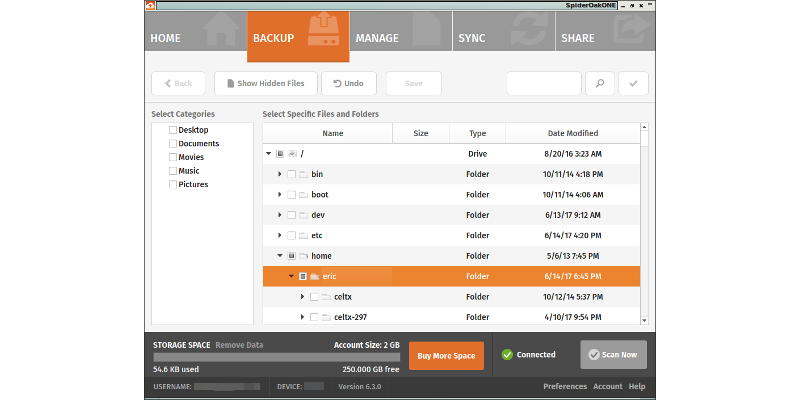Click the storage space usage bar
The height and width of the screenshot is (400, 800).
[x=275, y=356]
